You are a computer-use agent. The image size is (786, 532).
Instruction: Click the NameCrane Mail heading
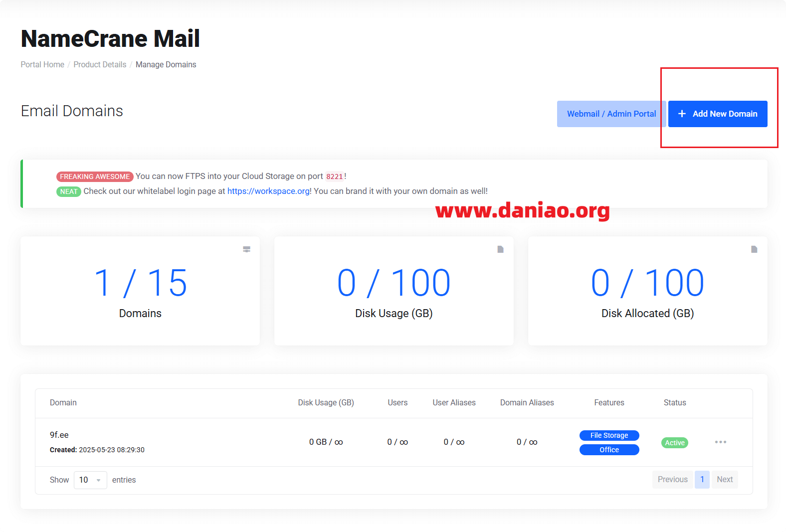(110, 38)
